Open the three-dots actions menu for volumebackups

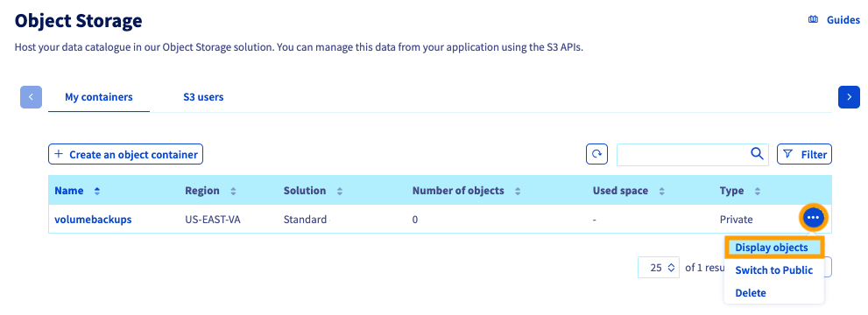813,218
